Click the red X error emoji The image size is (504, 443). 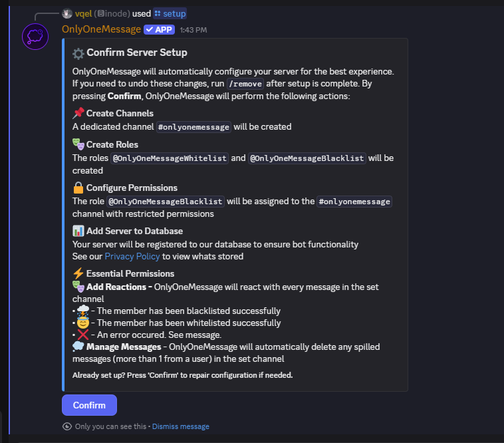click(x=83, y=335)
